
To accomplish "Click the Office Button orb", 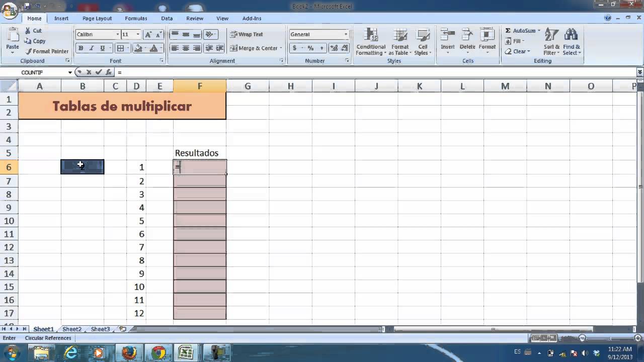I will (x=9, y=10).
